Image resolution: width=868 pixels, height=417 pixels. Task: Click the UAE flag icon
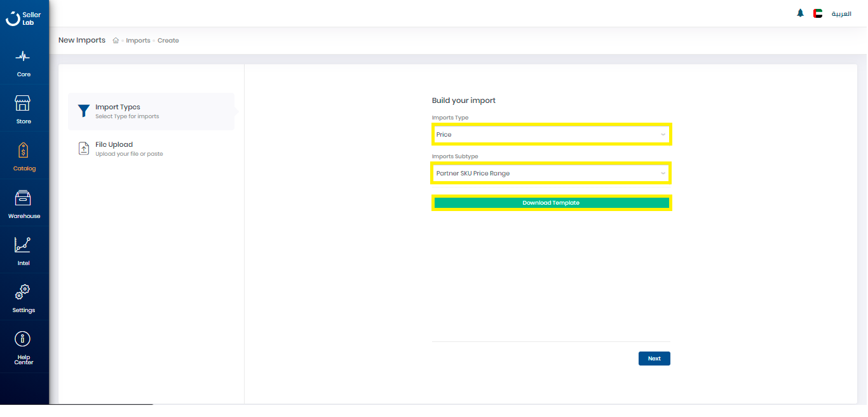tap(817, 13)
